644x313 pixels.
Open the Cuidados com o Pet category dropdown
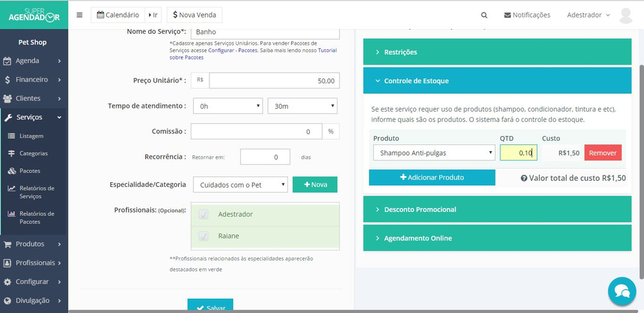(240, 184)
